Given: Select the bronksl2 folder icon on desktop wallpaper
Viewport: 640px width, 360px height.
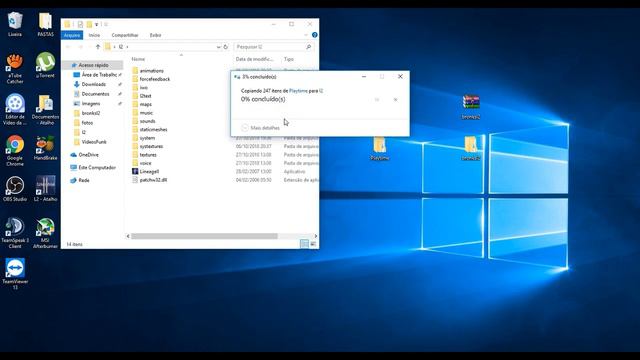Looking at the screenshot, I should (471, 149).
